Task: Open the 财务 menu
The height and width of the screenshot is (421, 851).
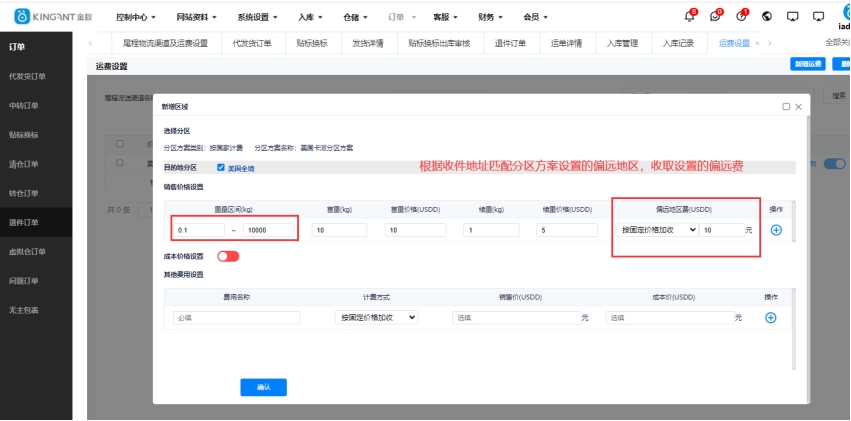Action: point(489,17)
